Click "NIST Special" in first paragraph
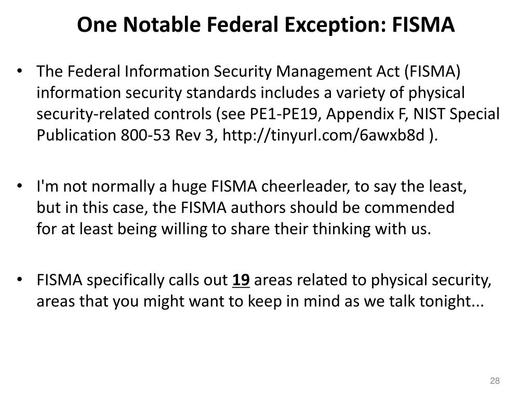Image resolution: width=532 pixels, height=399 pixels. pyautogui.click(x=456, y=114)
